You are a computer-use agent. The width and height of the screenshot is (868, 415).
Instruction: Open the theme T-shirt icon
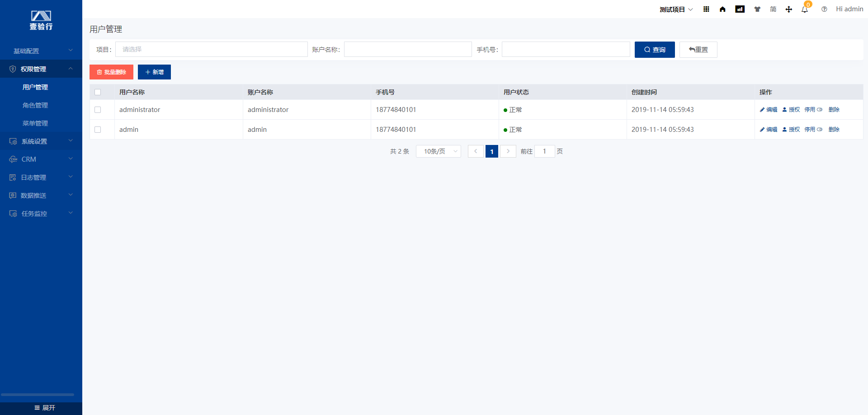tap(757, 9)
